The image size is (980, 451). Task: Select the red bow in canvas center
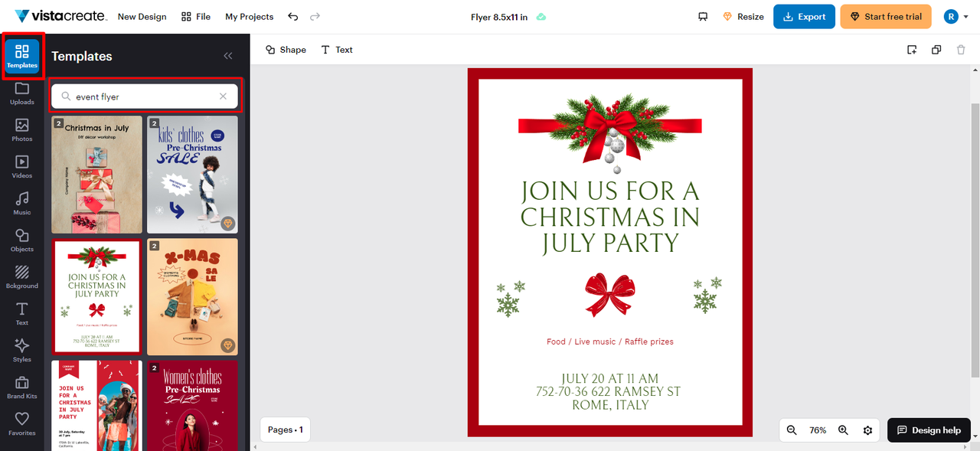[x=610, y=294]
